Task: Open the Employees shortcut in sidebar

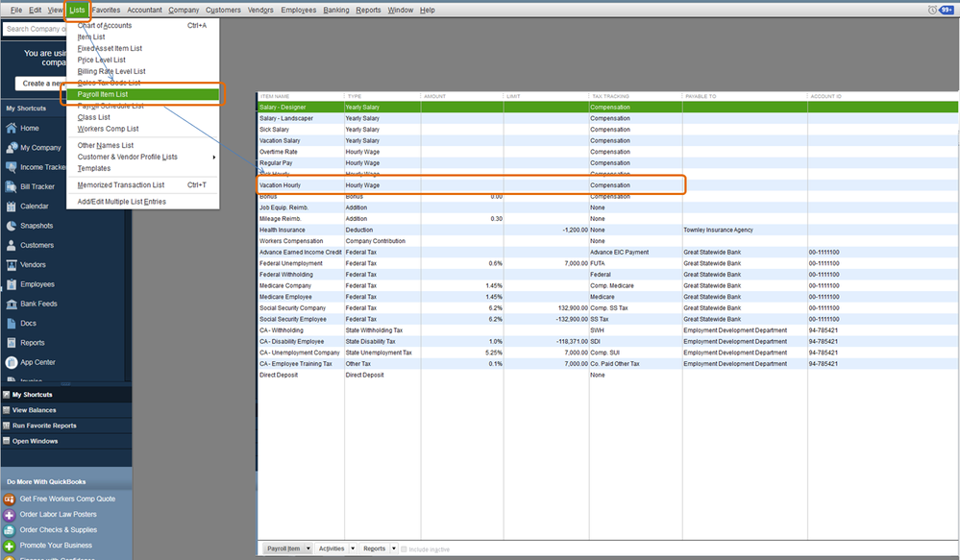Action: point(31,284)
